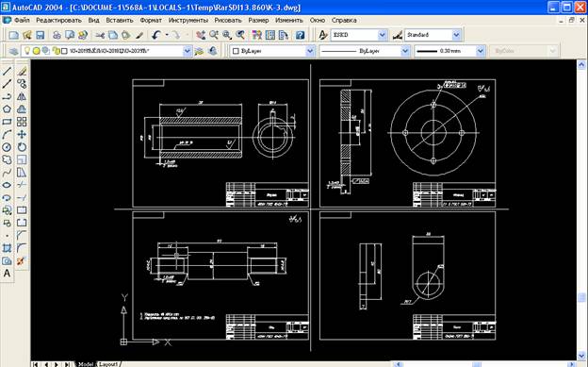Select the Line draw tool
Image resolution: width=588 pixels, height=367 pixels.
[7, 71]
